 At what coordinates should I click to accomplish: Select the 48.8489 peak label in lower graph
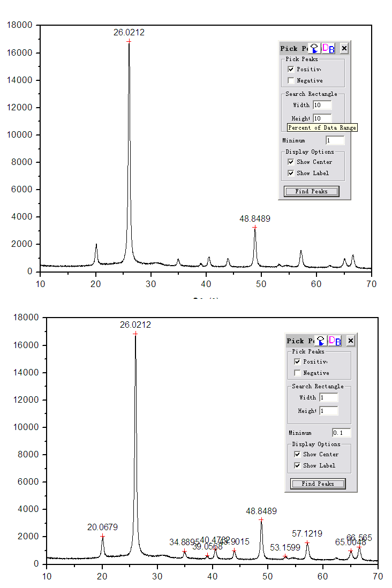[x=261, y=511]
